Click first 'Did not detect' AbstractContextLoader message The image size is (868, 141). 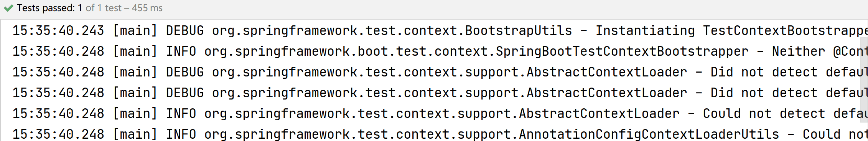(764, 72)
